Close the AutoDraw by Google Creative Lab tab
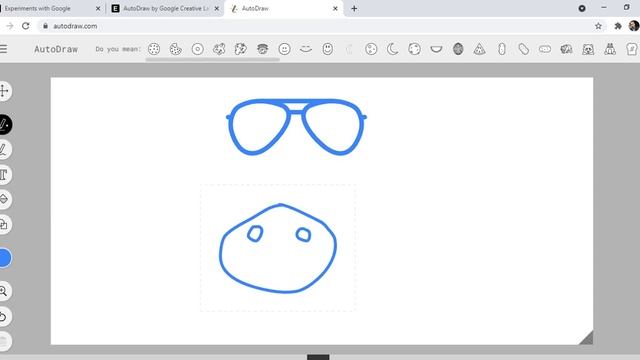The image size is (640, 360). 216,8
